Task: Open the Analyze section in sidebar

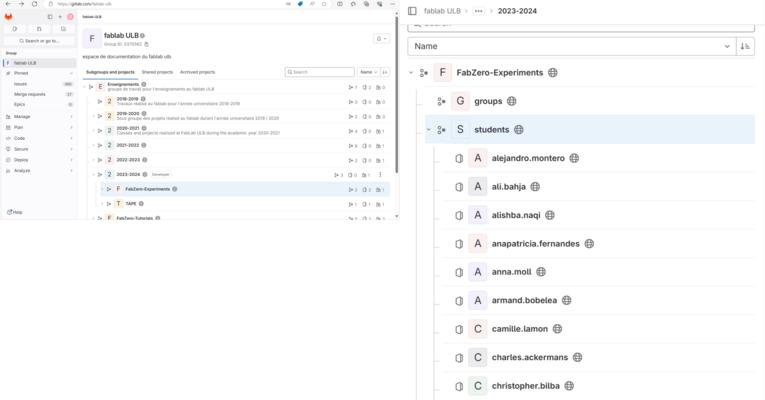Action: [x=39, y=171]
